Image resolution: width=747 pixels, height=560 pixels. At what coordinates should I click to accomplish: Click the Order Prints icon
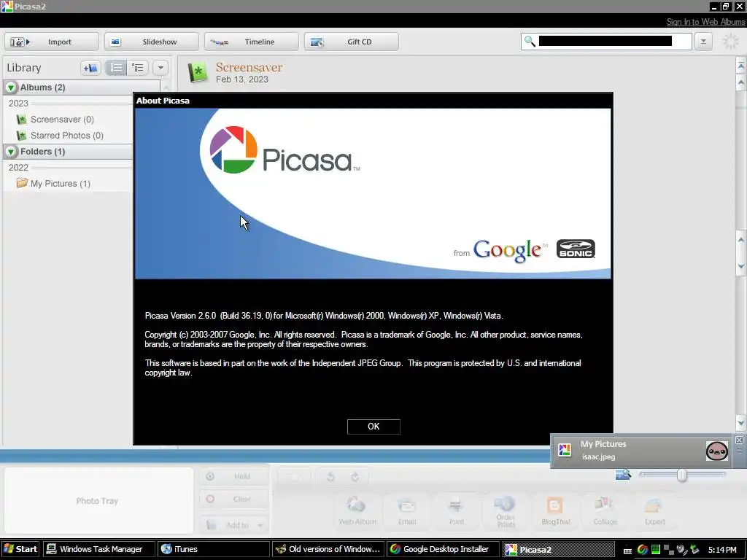[x=506, y=511]
